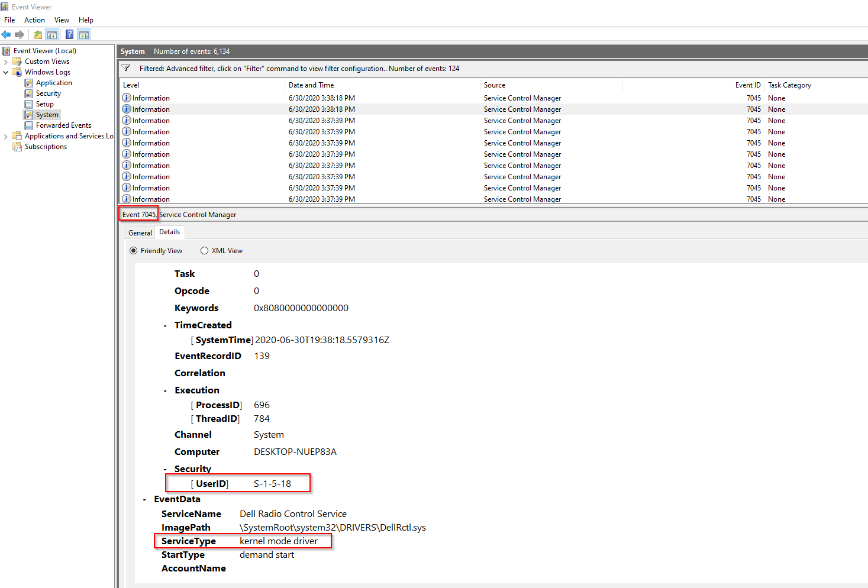This screenshot has width=868, height=588.
Task: Open the Help menu
Action: coord(86,20)
